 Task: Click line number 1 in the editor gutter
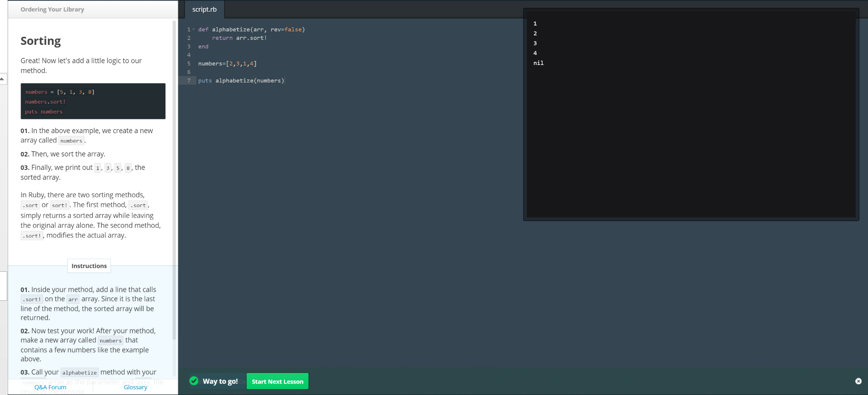(189, 30)
